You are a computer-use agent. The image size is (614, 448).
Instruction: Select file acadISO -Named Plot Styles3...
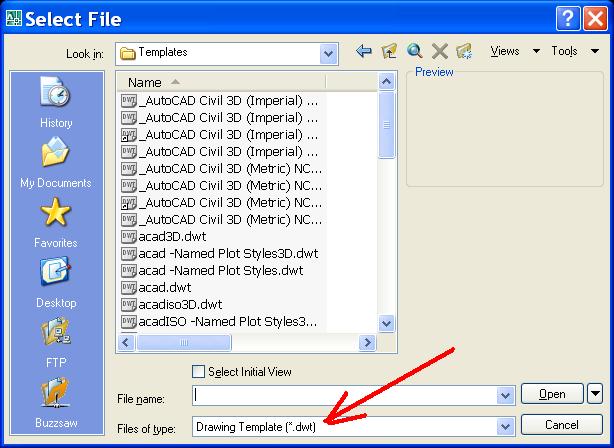228,322
